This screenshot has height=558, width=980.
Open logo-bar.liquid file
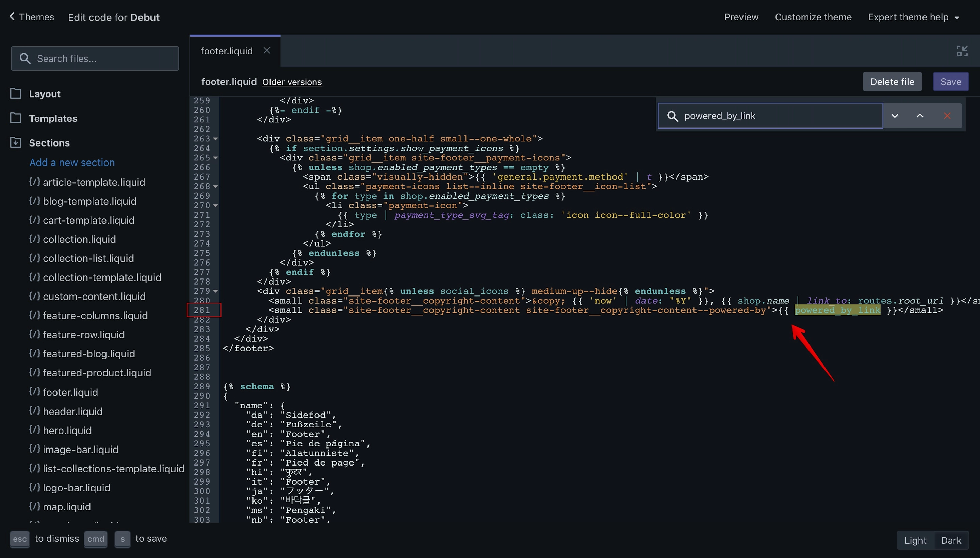pyautogui.click(x=77, y=488)
